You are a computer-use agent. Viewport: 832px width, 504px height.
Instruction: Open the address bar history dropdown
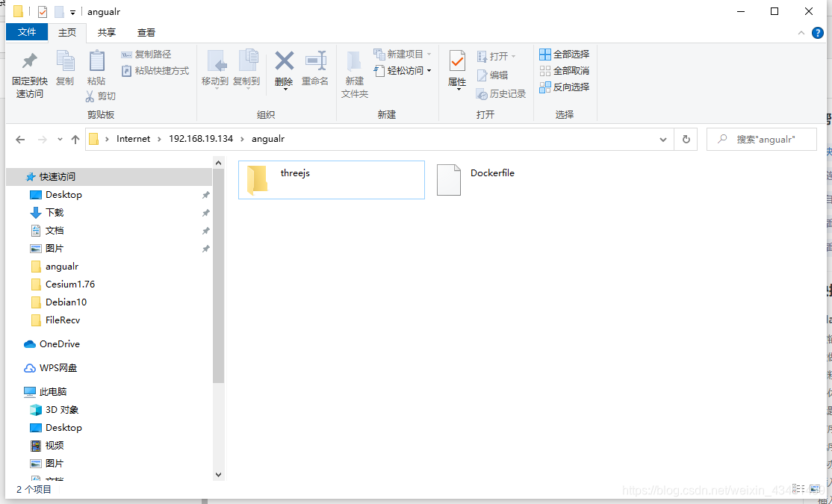663,139
